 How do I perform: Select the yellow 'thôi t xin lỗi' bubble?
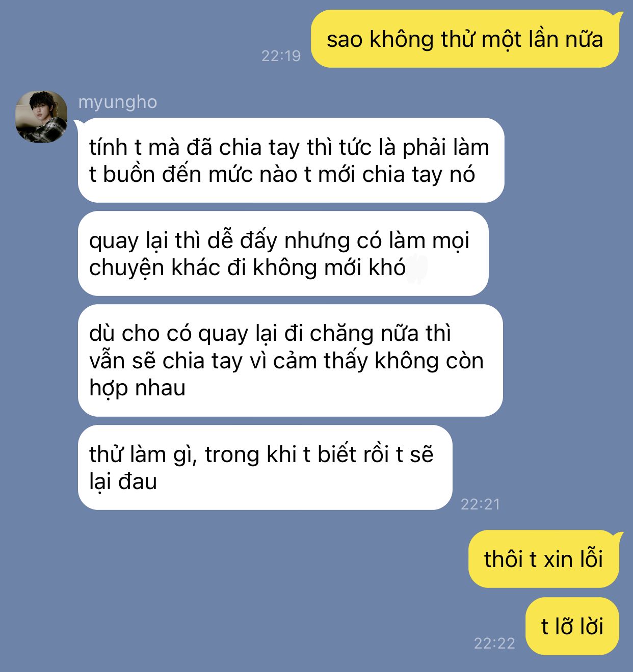544,559
